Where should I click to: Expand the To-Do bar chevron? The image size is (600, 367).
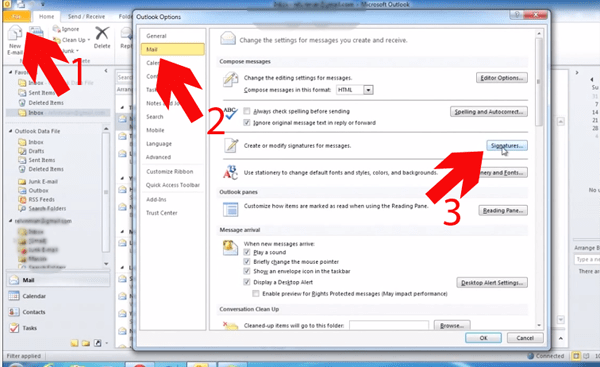(x=577, y=72)
